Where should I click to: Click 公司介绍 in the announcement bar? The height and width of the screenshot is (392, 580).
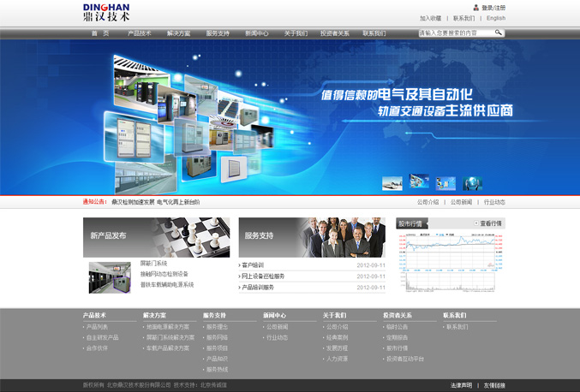point(428,202)
